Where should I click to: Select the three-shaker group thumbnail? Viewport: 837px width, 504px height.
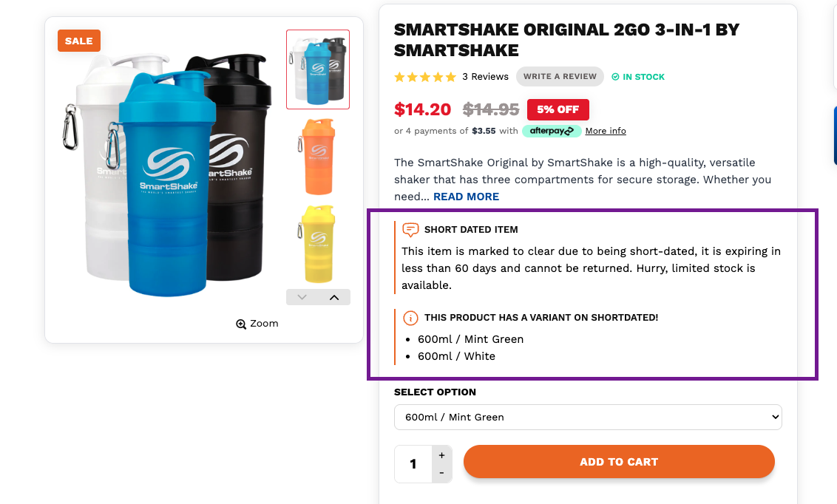pos(318,69)
